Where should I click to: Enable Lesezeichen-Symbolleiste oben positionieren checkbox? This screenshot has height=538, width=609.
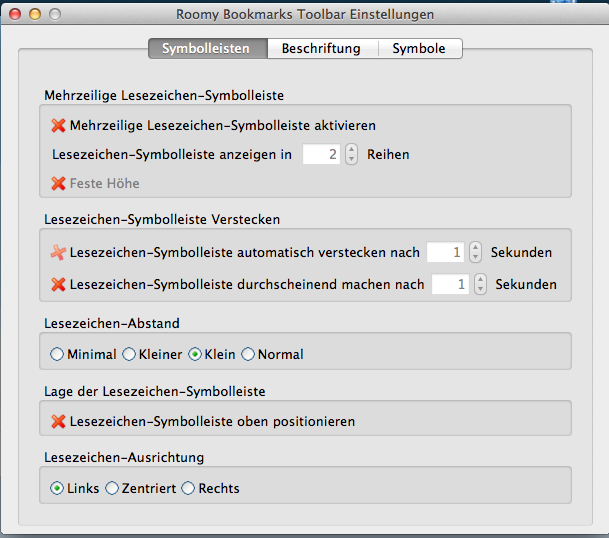58,421
